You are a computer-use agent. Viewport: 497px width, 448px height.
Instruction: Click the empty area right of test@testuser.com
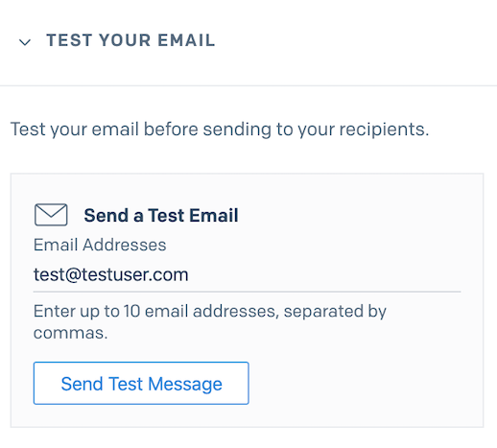(x=323, y=274)
